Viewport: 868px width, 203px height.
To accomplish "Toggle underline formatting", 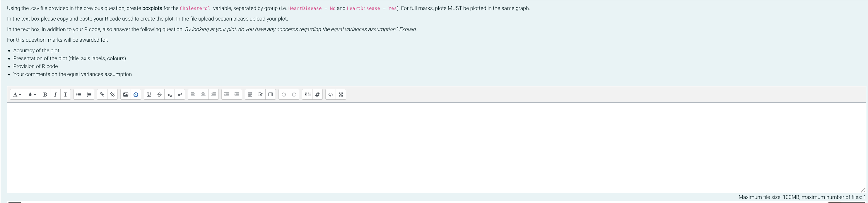I will click(x=149, y=94).
